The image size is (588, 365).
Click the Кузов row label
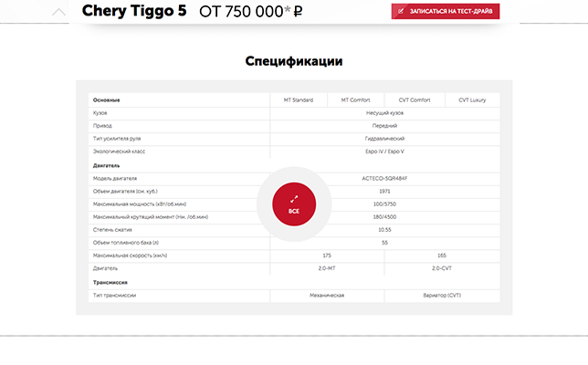[100, 113]
